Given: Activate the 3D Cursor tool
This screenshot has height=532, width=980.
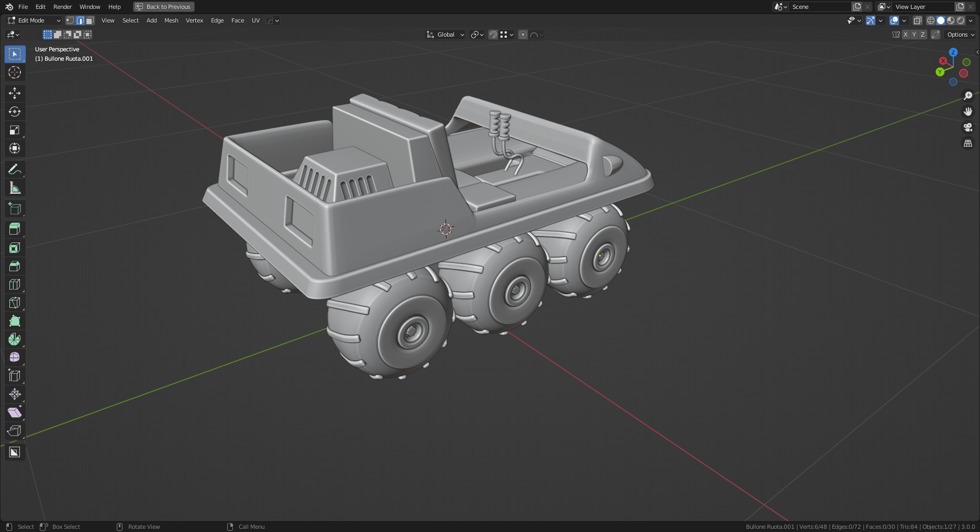Looking at the screenshot, I should (15, 72).
